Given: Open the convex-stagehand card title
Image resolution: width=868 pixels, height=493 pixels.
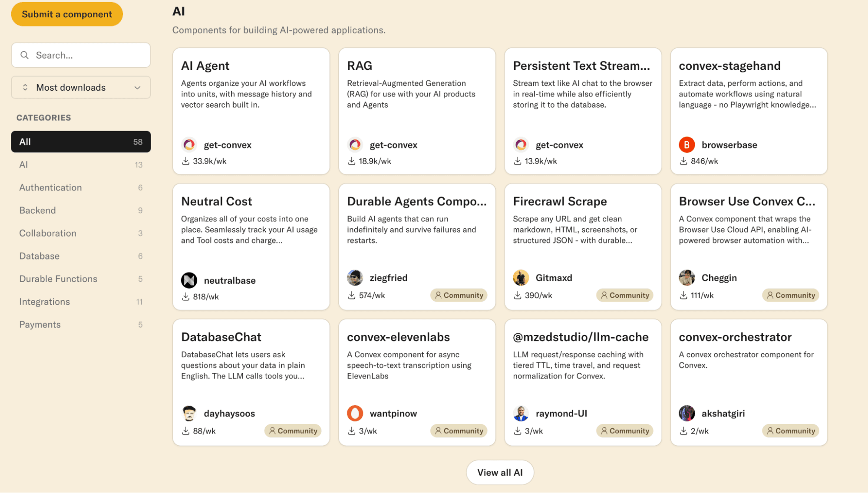Looking at the screenshot, I should 729,66.
